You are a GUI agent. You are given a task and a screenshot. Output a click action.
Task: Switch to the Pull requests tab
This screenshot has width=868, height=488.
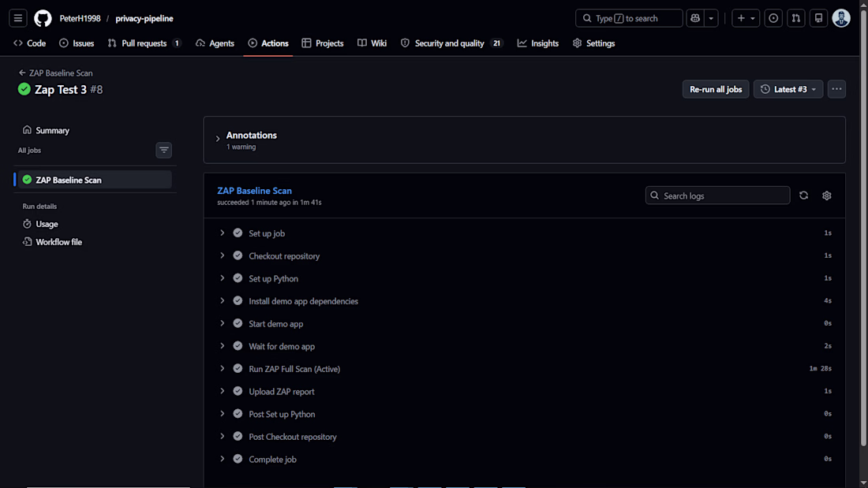[x=144, y=43]
